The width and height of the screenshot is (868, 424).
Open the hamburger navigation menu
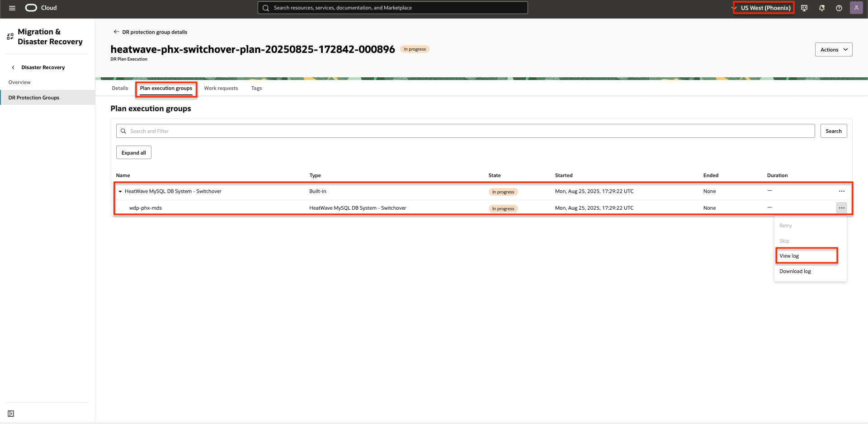point(12,8)
